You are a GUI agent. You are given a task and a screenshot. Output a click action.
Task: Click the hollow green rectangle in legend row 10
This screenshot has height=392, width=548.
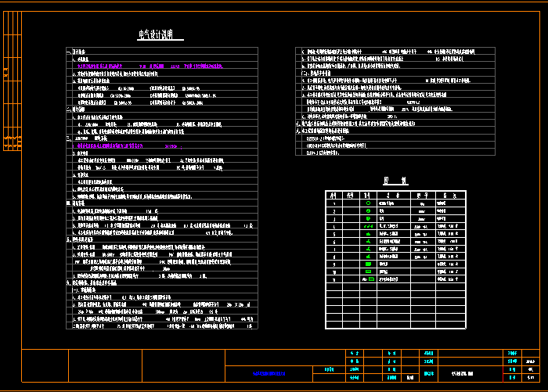pyautogui.click(x=368, y=271)
